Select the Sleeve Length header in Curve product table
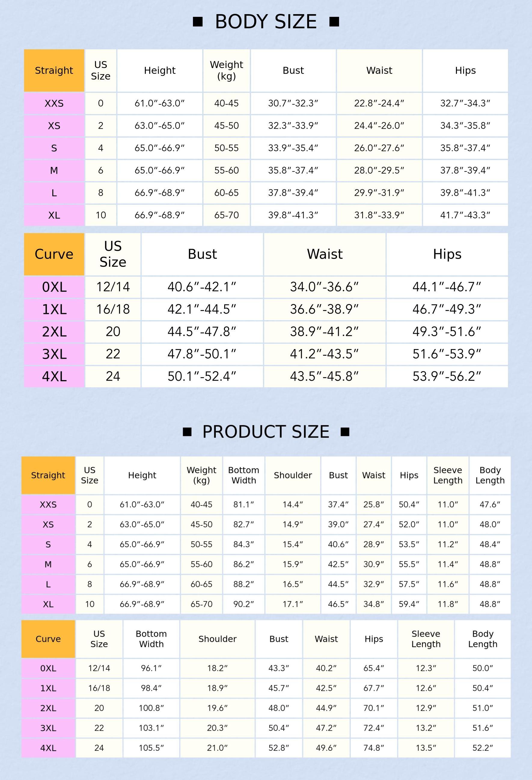Viewport: 532px width, 780px height. pos(426,639)
